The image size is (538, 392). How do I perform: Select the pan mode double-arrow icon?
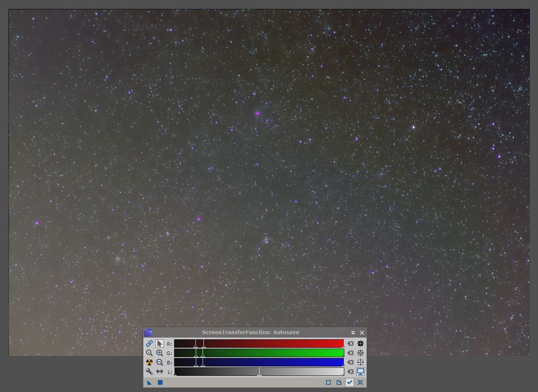(160, 372)
